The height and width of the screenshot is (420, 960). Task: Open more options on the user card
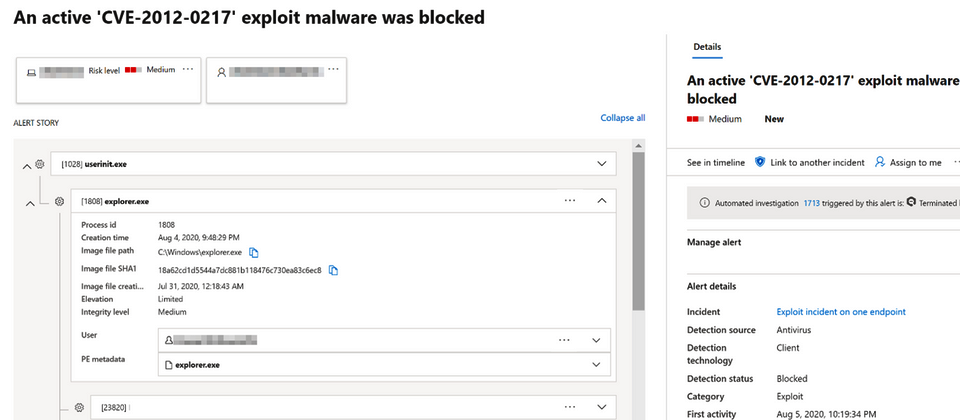(333, 69)
